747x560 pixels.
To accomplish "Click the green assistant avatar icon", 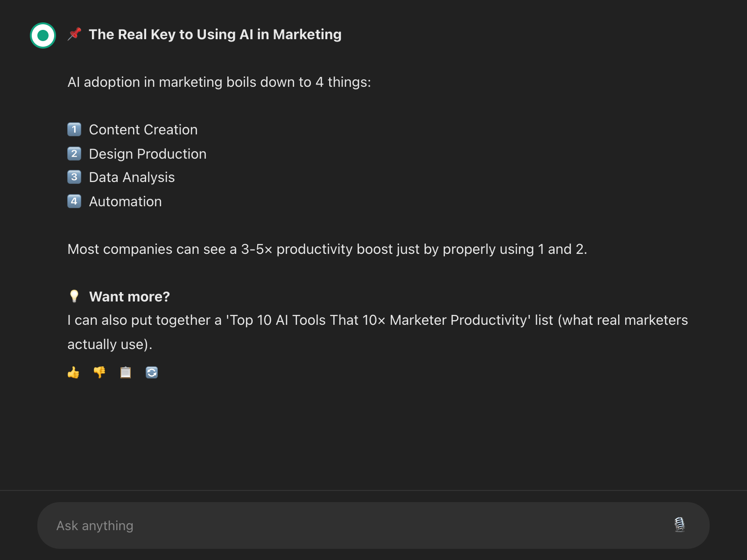I will [x=43, y=35].
